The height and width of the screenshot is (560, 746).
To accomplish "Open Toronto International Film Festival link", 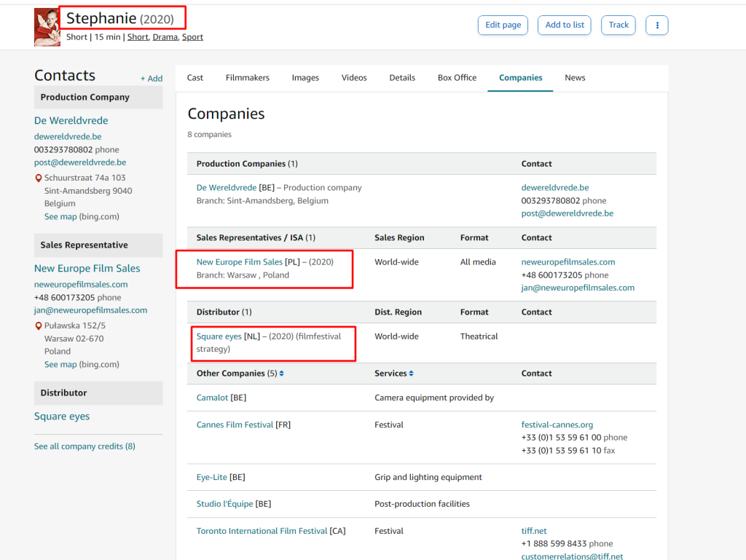I will 262,531.
